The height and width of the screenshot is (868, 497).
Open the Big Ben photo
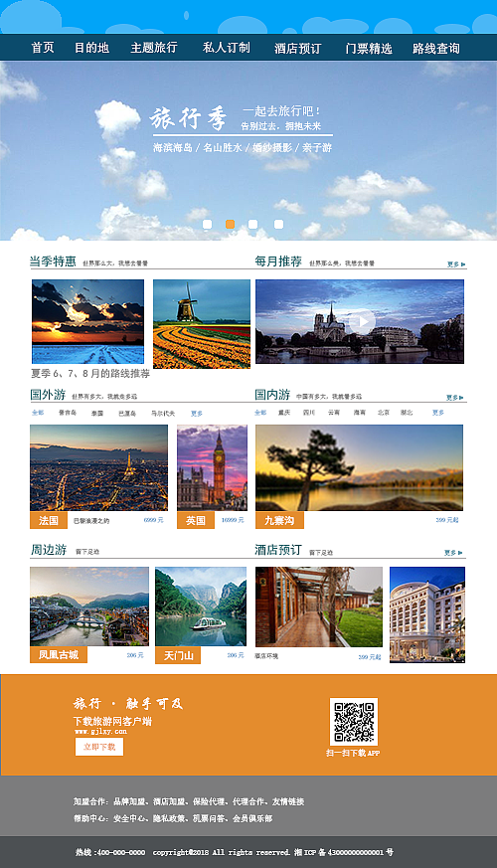pos(212,467)
